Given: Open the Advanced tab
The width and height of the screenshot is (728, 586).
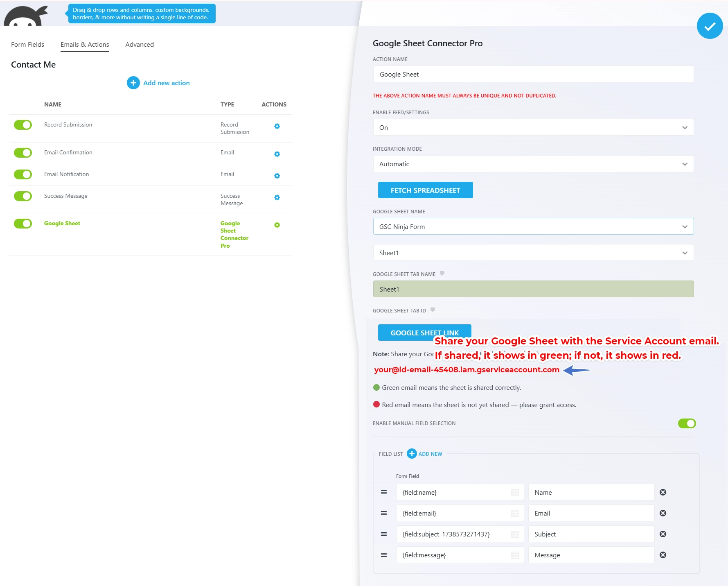Looking at the screenshot, I should pos(140,44).
